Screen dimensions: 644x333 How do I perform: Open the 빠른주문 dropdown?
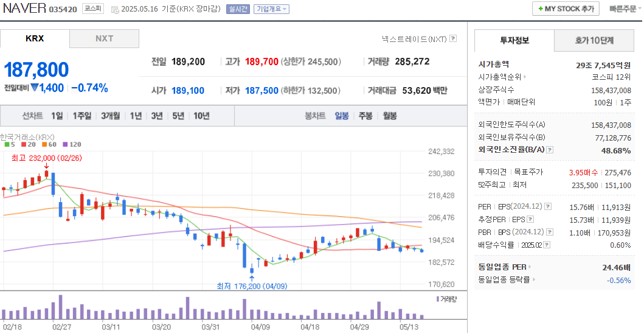(626, 9)
